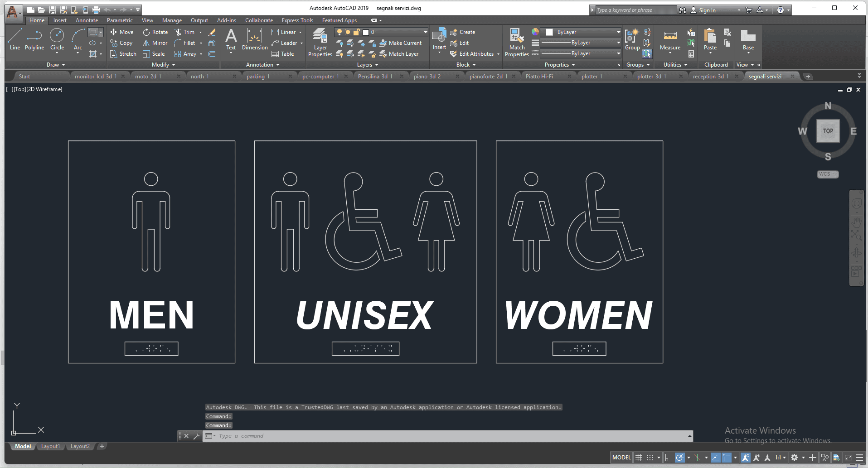The image size is (868, 468).
Task: Toggle Ortho mode in status bar
Action: (x=669, y=458)
